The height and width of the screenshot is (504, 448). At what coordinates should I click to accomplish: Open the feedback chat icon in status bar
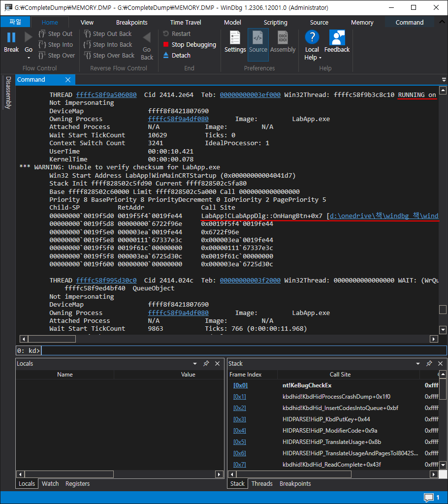click(429, 498)
